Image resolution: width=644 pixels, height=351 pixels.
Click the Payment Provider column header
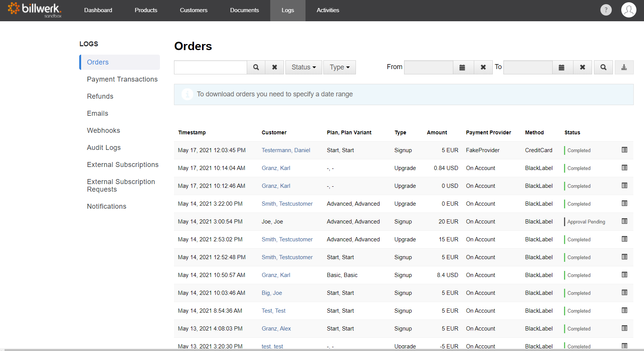click(x=488, y=132)
